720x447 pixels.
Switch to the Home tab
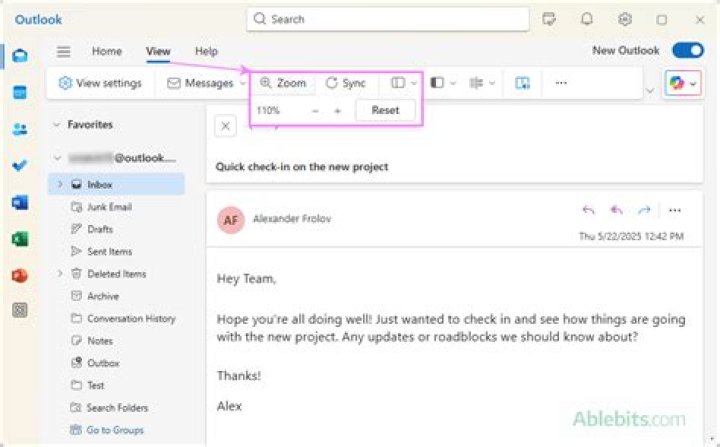coord(107,51)
